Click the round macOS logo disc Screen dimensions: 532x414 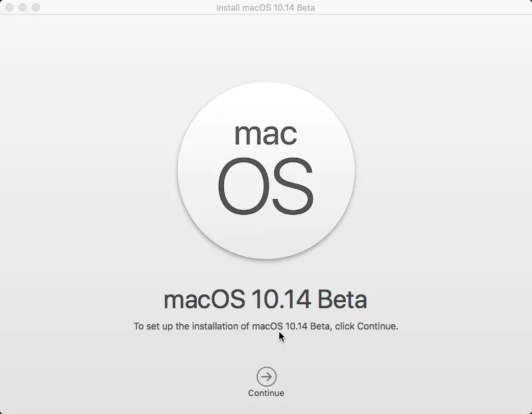pos(267,170)
